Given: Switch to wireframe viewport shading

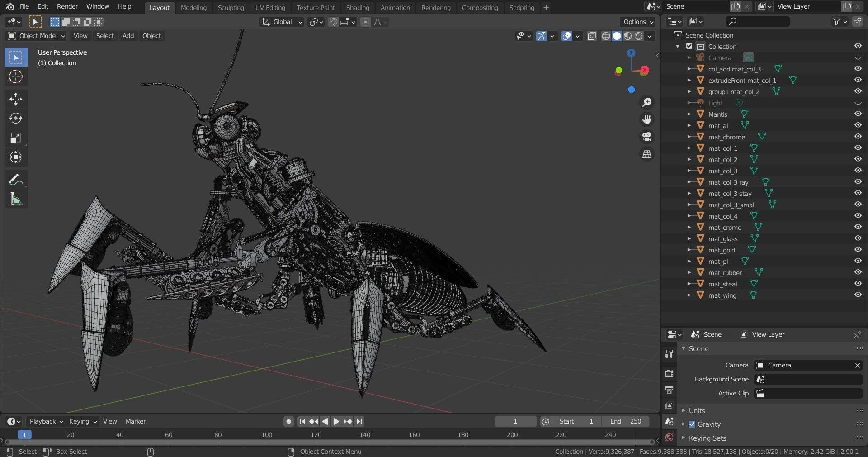Looking at the screenshot, I should (x=606, y=36).
